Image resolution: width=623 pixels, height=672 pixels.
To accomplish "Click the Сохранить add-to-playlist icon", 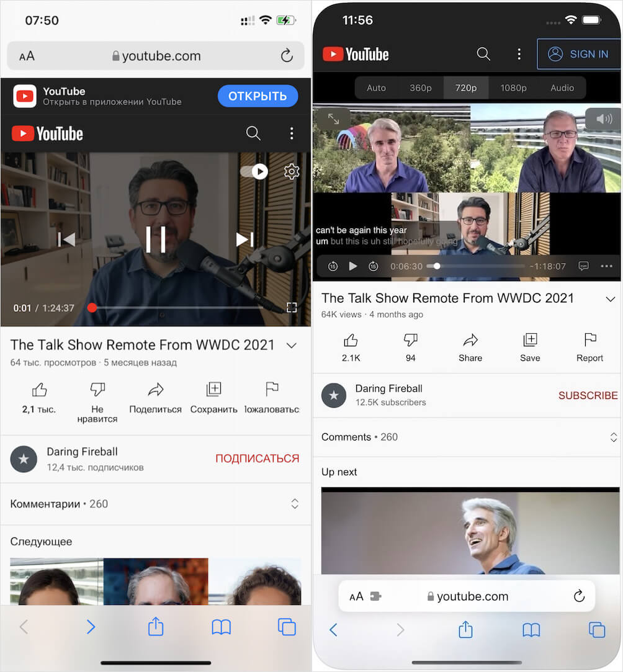I will click(213, 390).
